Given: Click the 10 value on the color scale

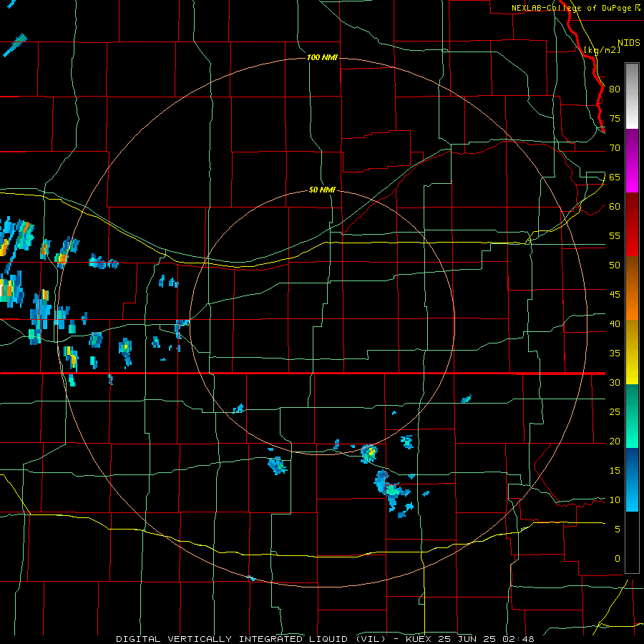Looking at the screenshot, I should (x=615, y=500).
